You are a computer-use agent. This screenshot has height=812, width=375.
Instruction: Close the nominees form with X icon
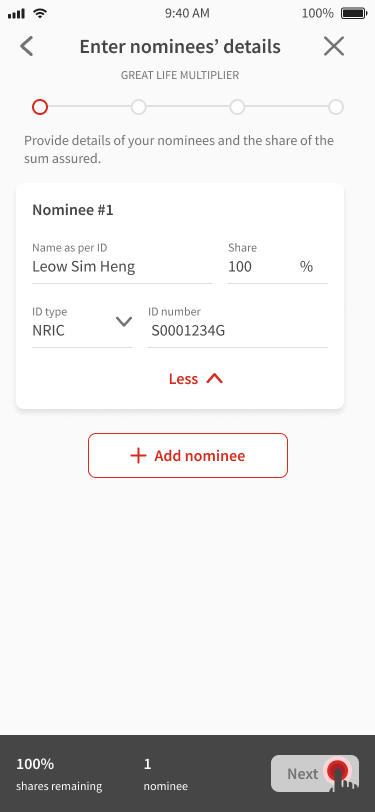coord(334,47)
